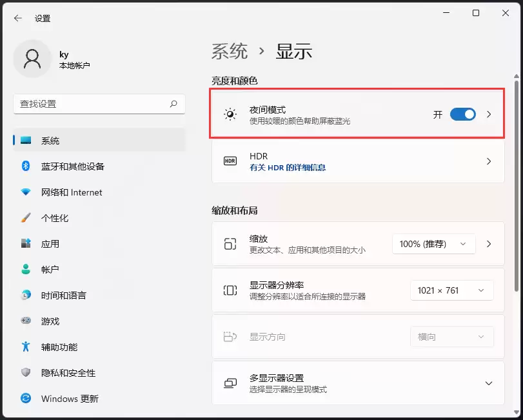The height and width of the screenshot is (420, 523).
Task: Open night light settings chevron
Action: pyautogui.click(x=489, y=114)
